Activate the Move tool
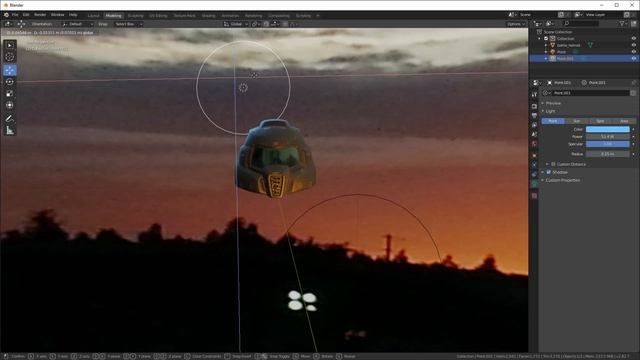Viewport: 640px width, 360px height. click(x=9, y=70)
